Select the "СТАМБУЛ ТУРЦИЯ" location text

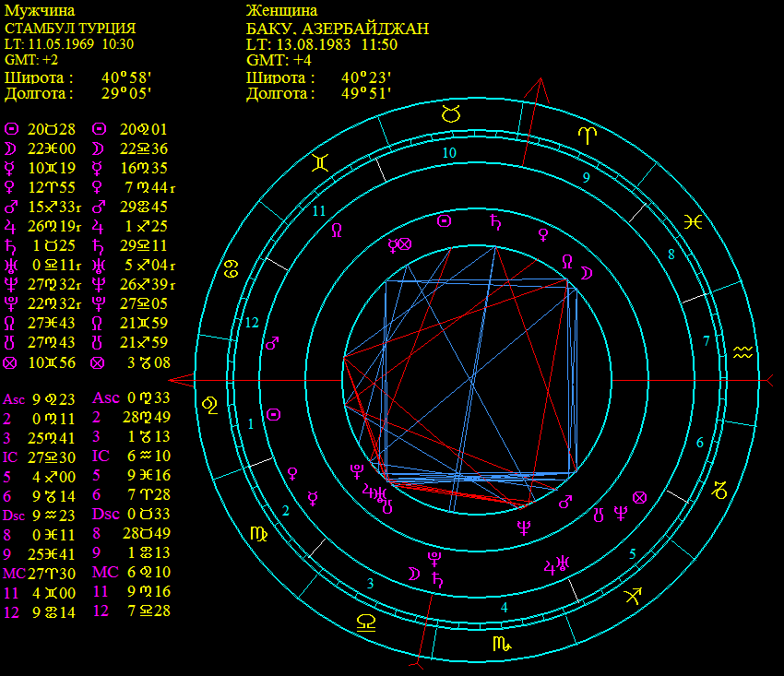coord(70,28)
